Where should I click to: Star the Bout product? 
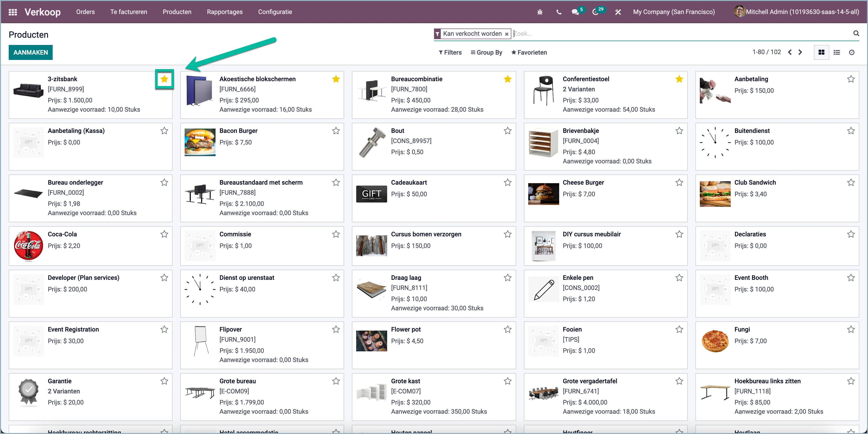[x=507, y=131]
